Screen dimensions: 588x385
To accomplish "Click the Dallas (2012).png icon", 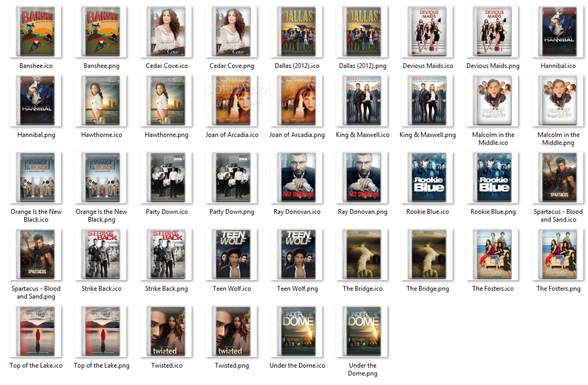I will coord(362,32).
